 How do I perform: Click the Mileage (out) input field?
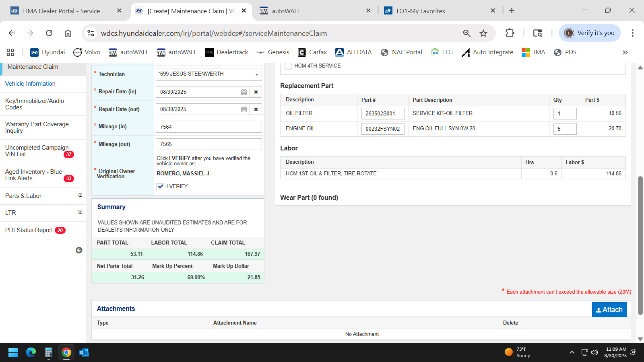[x=208, y=144]
